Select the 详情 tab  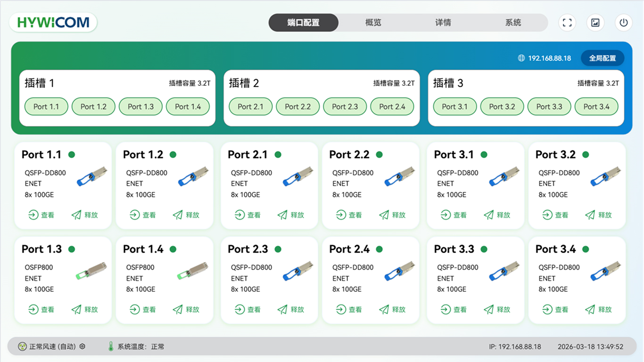tap(442, 22)
